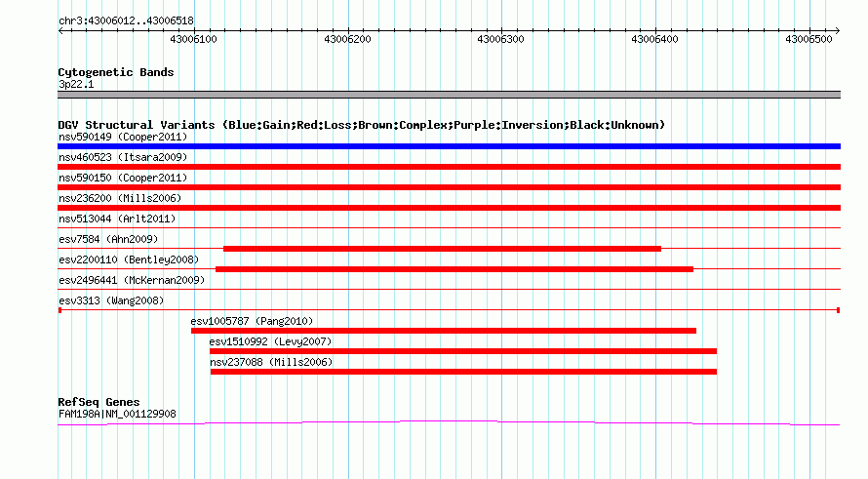Click the 43006200 ruler tick label
The image size is (868, 479).
347,39
